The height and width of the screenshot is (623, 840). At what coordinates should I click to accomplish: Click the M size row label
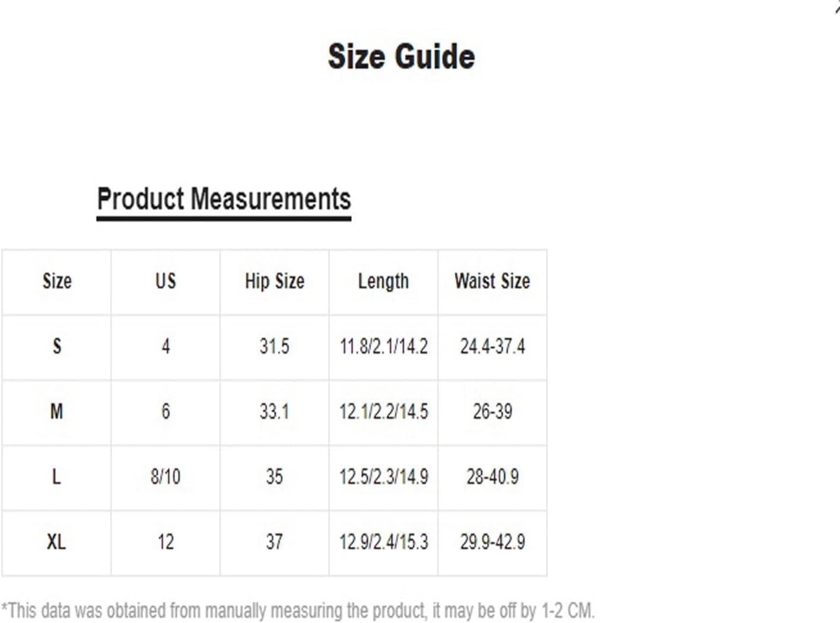point(56,411)
